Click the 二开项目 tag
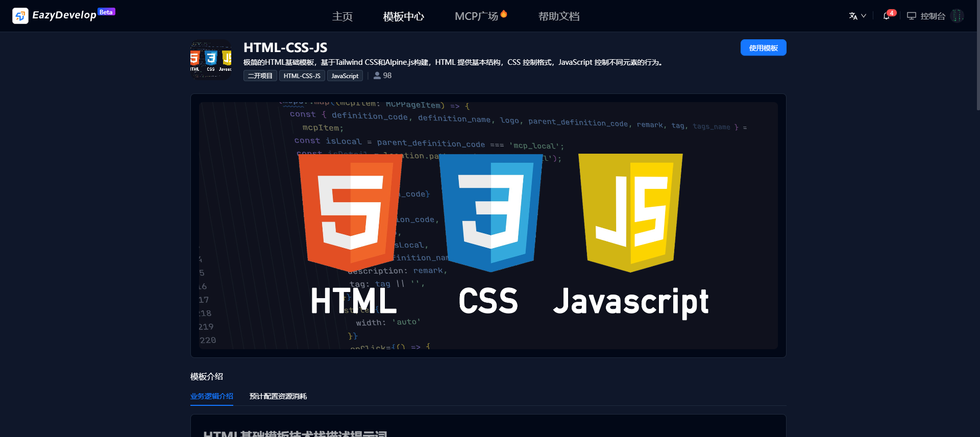 click(260, 76)
